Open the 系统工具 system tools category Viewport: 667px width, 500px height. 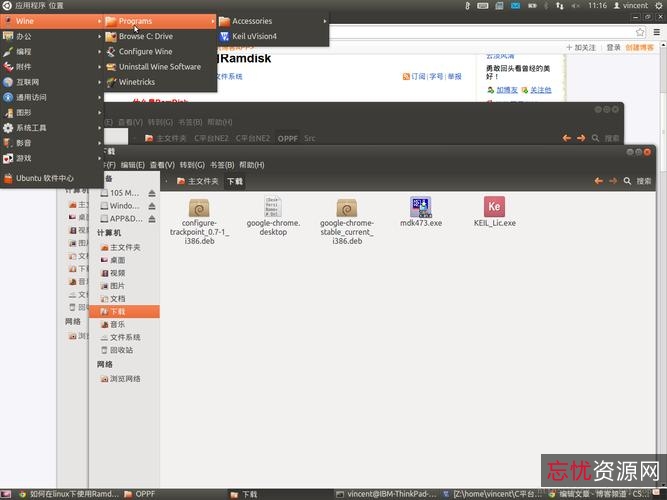tap(52, 128)
